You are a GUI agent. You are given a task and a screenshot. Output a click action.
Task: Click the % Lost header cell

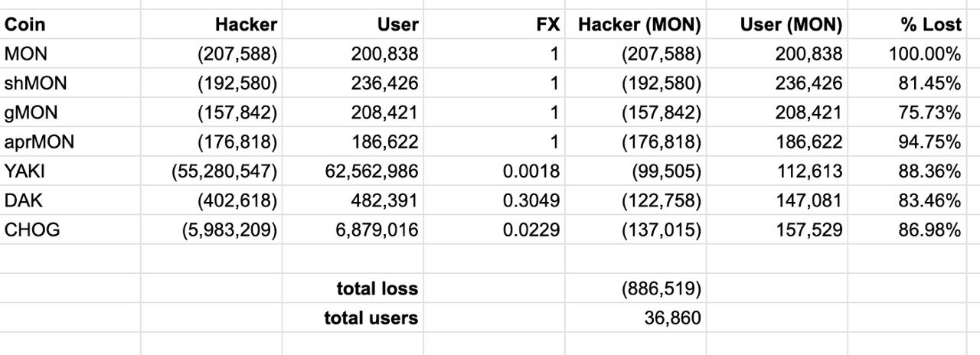pyautogui.click(x=909, y=24)
